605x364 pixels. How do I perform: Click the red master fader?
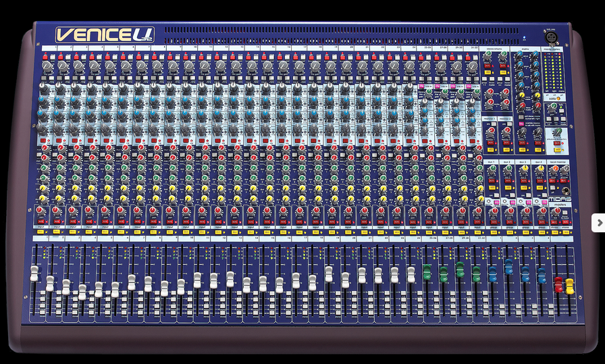pyautogui.click(x=558, y=284)
